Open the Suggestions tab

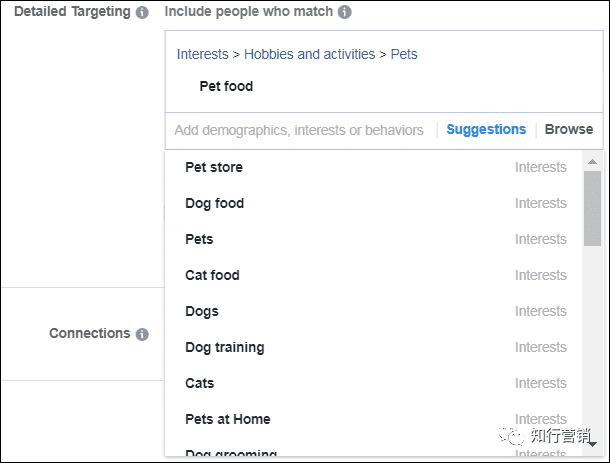point(486,130)
